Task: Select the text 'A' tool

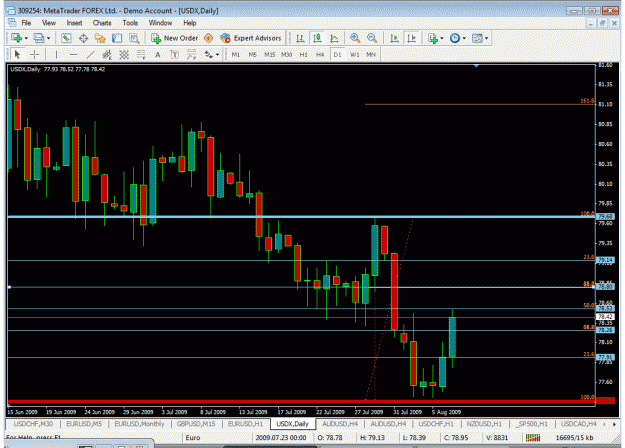Action: pyautogui.click(x=158, y=55)
